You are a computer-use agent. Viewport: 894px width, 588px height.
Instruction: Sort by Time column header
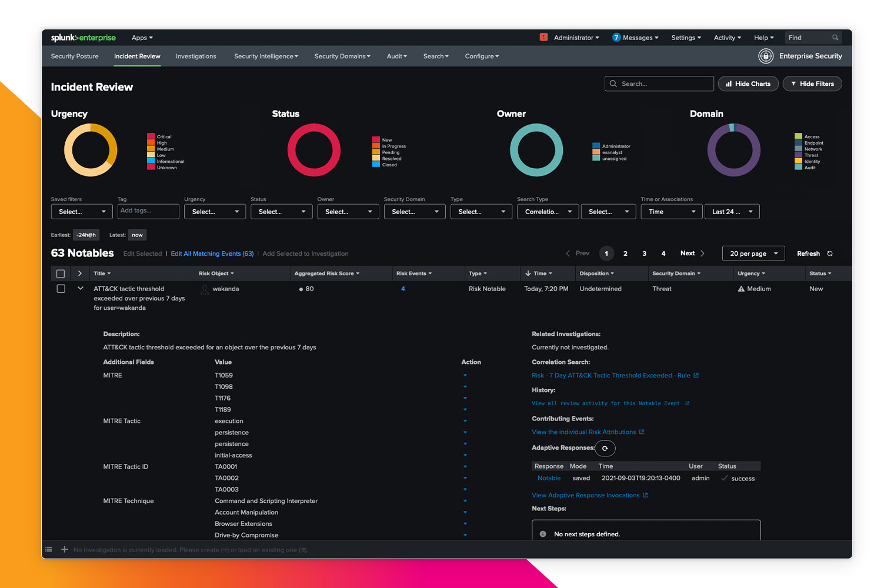click(539, 273)
